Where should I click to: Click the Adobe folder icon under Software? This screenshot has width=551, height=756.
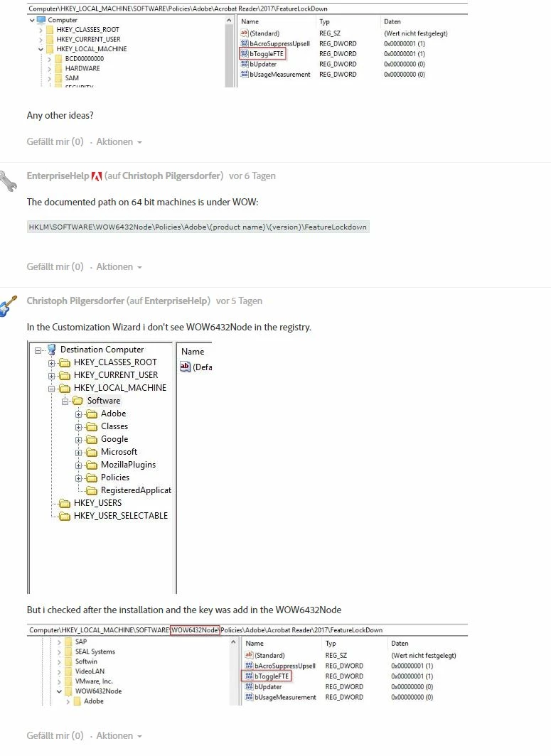[x=92, y=414]
